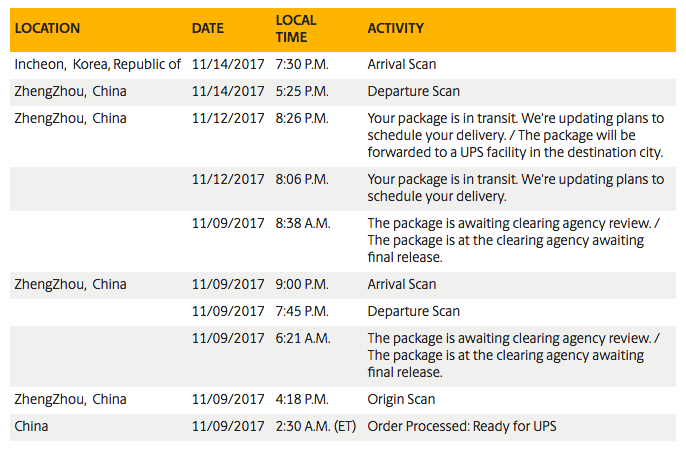Select the 8:06 P.M. time entry

(302, 180)
